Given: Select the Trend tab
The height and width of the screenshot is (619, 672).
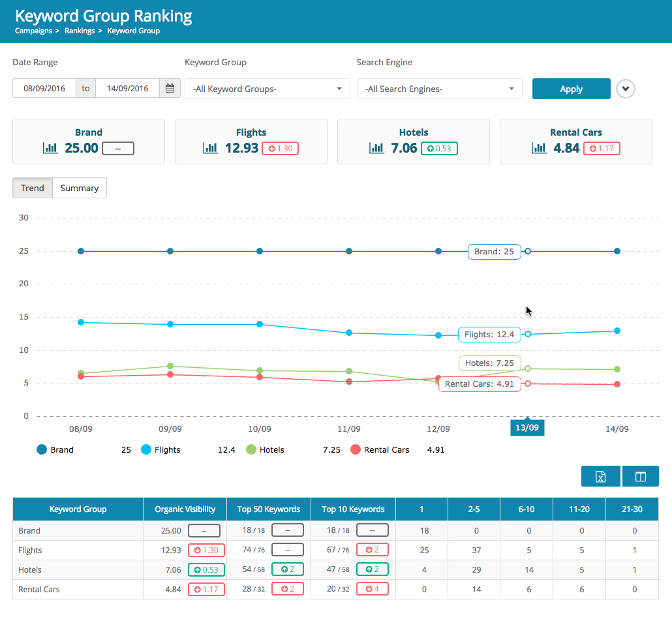Looking at the screenshot, I should pos(33,188).
